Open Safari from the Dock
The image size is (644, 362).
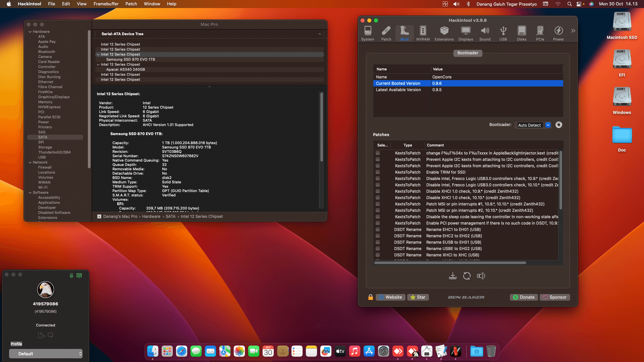click(x=181, y=351)
